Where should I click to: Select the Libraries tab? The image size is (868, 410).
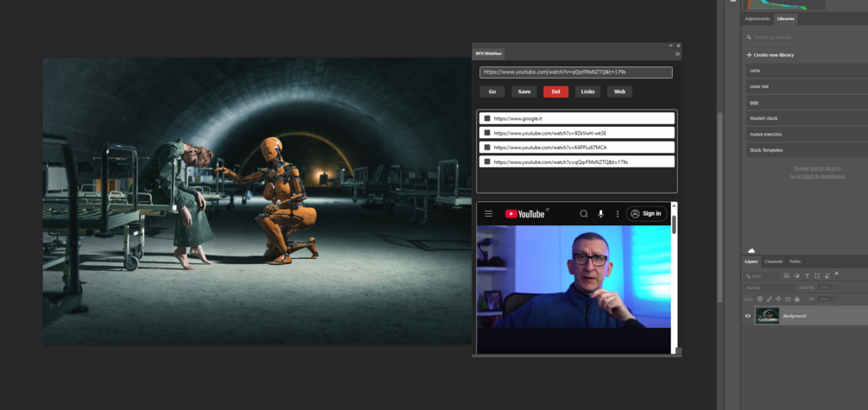[785, 19]
